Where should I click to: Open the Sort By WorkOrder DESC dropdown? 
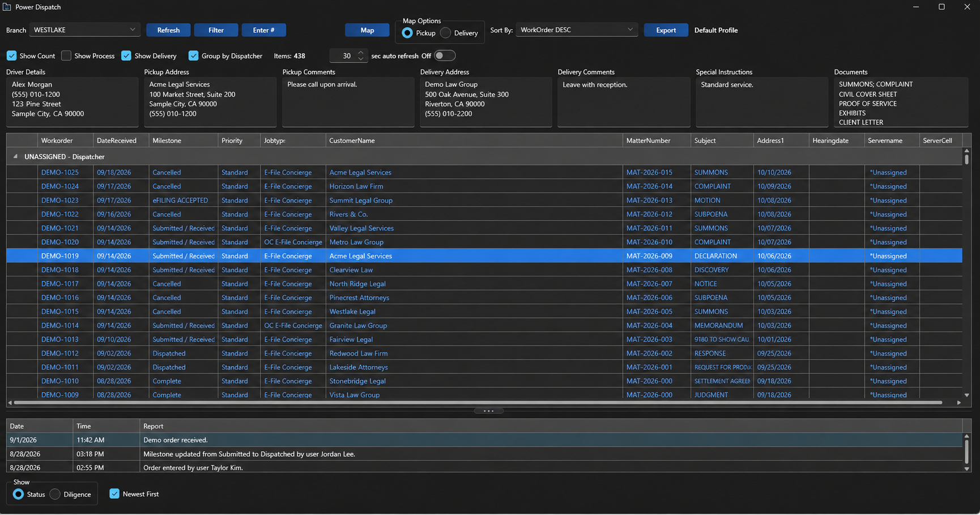click(577, 29)
